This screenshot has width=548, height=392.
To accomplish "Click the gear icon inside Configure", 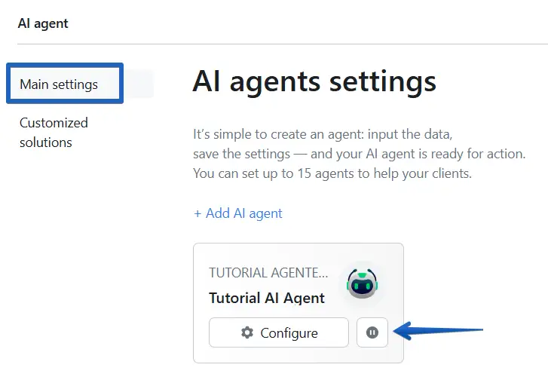I will coord(247,332).
